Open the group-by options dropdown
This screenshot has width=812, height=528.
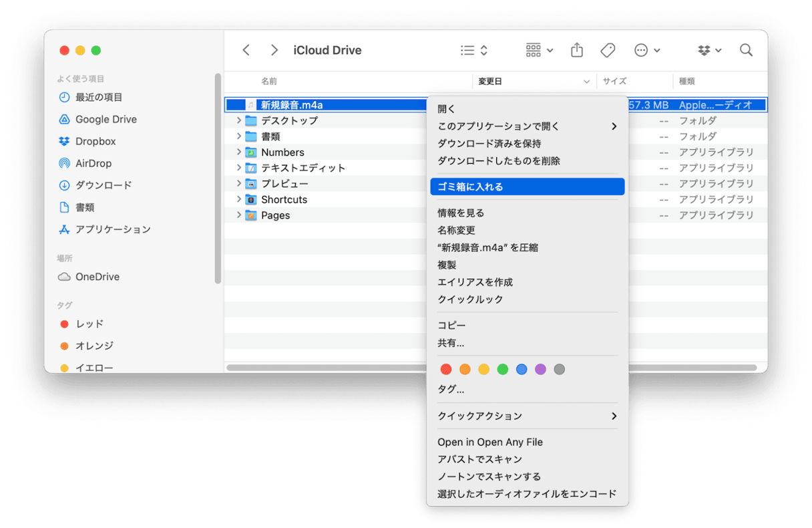540,50
